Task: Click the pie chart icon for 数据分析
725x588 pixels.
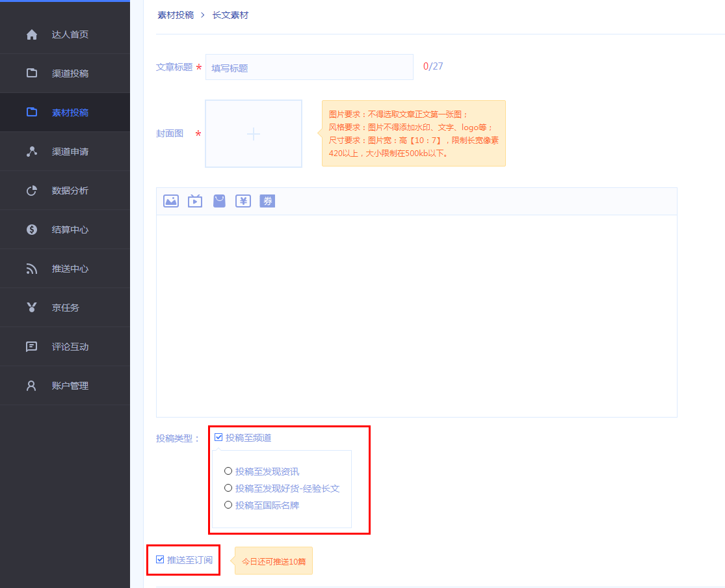Action: click(x=31, y=191)
